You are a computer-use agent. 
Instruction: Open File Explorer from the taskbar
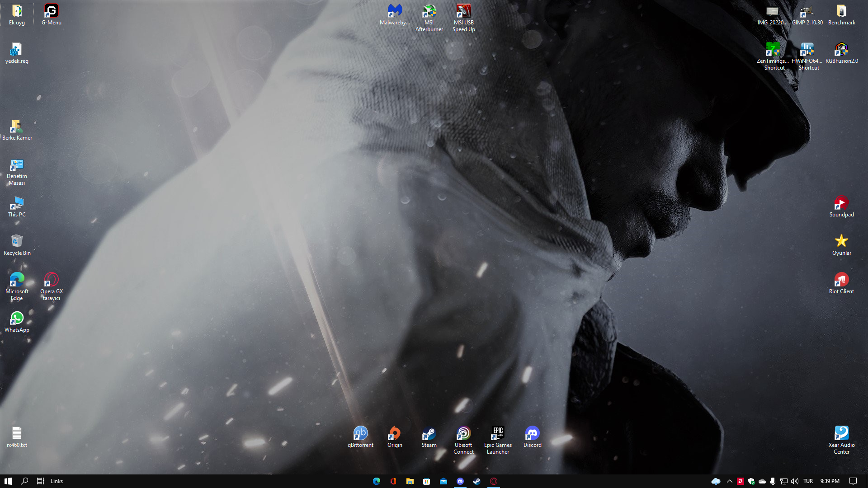[x=410, y=481]
